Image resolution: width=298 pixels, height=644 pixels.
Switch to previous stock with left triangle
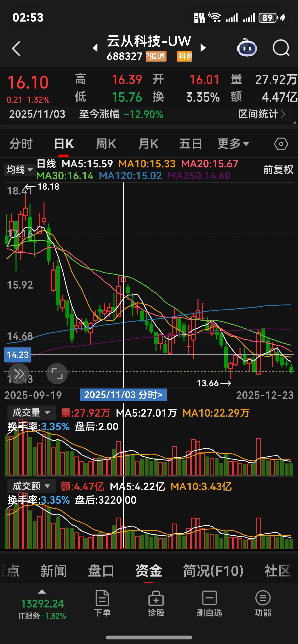pos(95,48)
